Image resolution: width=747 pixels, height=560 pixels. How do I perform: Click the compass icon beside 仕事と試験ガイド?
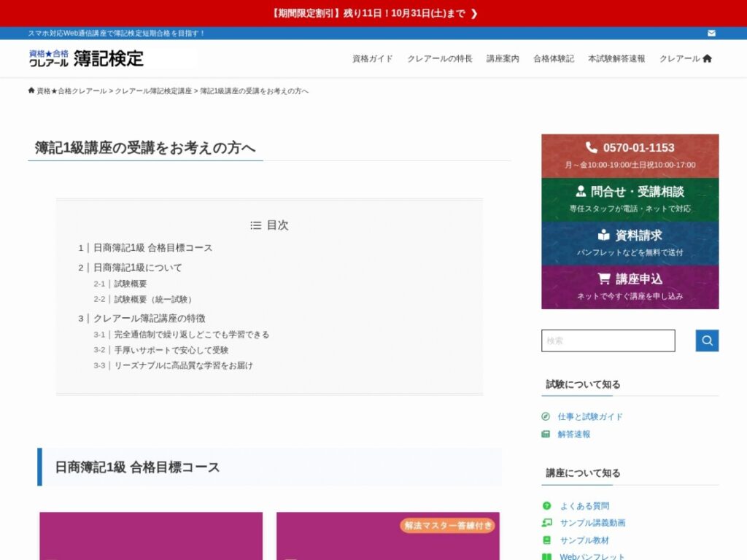(546, 416)
